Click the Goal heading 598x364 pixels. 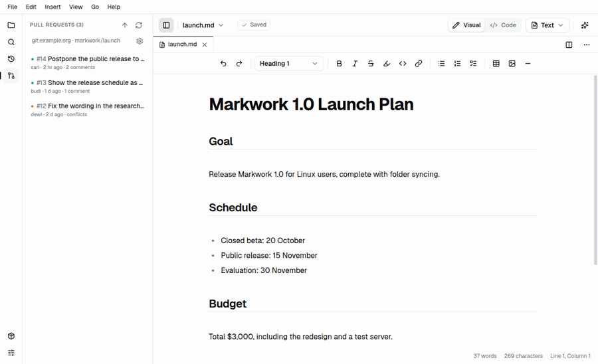tap(221, 141)
